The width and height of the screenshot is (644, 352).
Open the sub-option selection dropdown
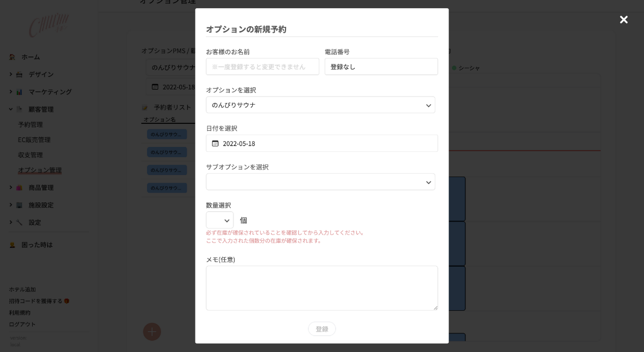320,182
